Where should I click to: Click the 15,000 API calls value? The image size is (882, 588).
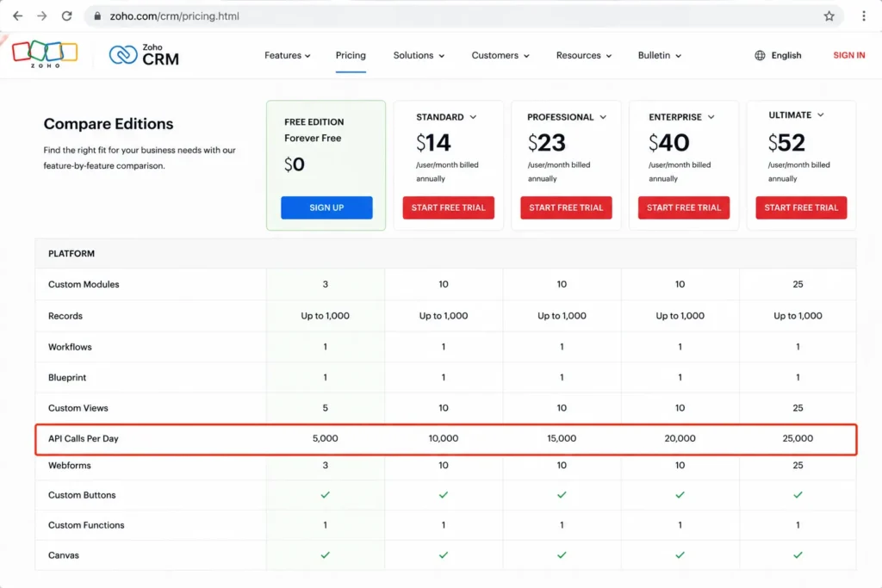point(562,438)
